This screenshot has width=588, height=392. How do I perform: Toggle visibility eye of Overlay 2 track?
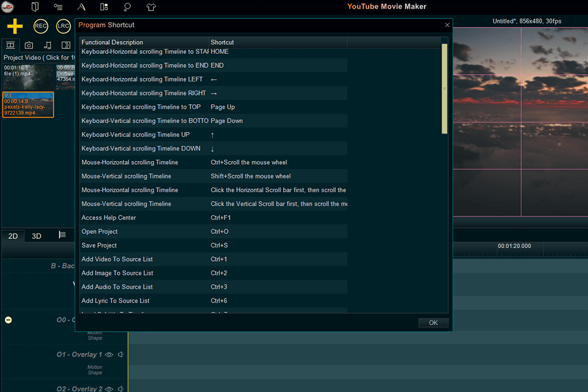tap(109, 389)
